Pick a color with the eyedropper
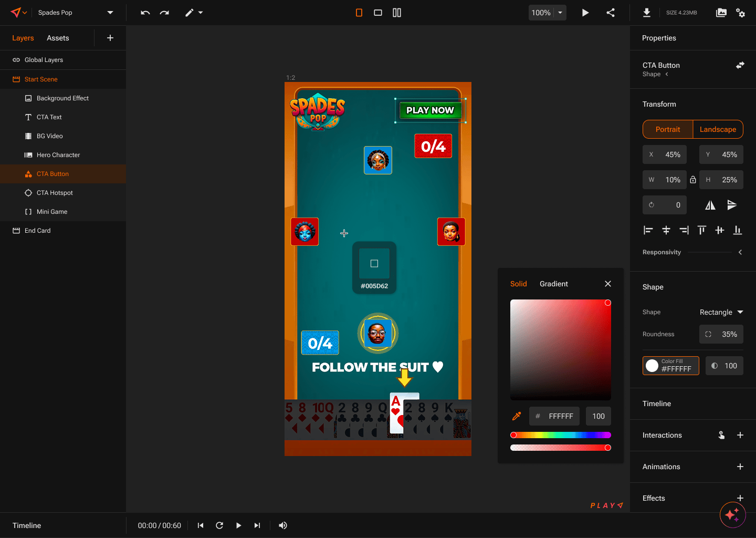Viewport: 756px width, 538px height. (x=517, y=416)
